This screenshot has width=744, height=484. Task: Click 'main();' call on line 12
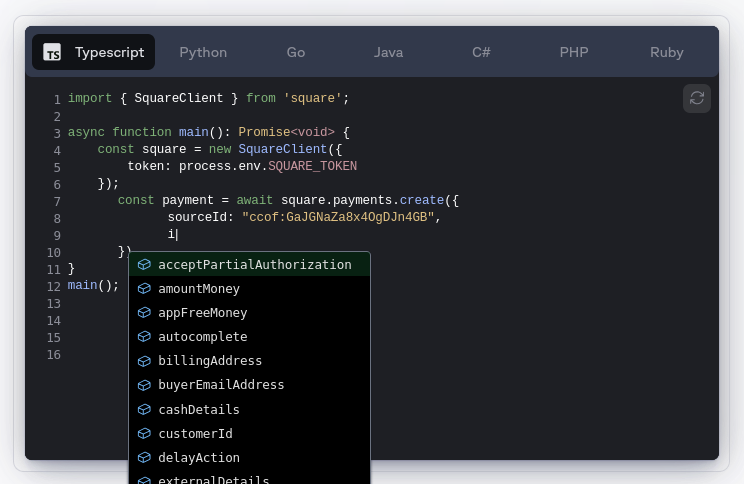[x=93, y=285]
